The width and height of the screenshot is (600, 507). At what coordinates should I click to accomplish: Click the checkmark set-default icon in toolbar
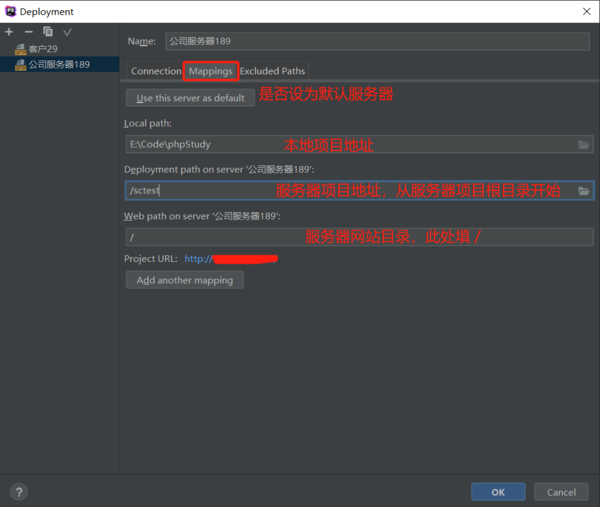[67, 32]
